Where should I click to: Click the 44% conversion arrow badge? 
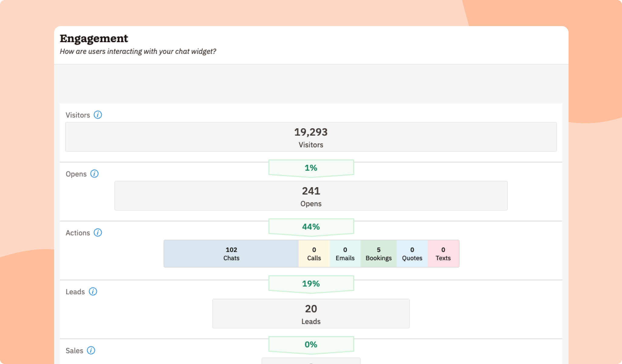tap(311, 227)
